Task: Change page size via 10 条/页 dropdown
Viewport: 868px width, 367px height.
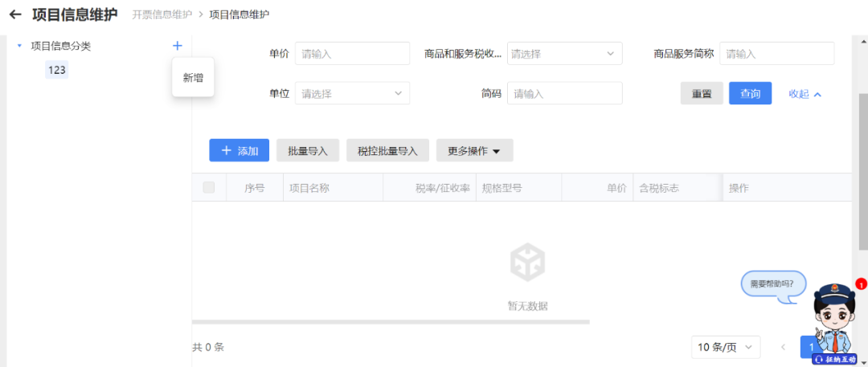Action: pyautogui.click(x=726, y=347)
